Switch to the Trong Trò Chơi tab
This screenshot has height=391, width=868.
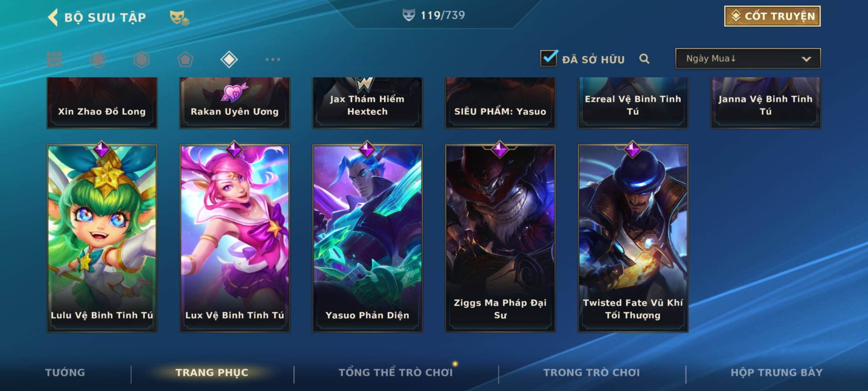[x=591, y=372]
